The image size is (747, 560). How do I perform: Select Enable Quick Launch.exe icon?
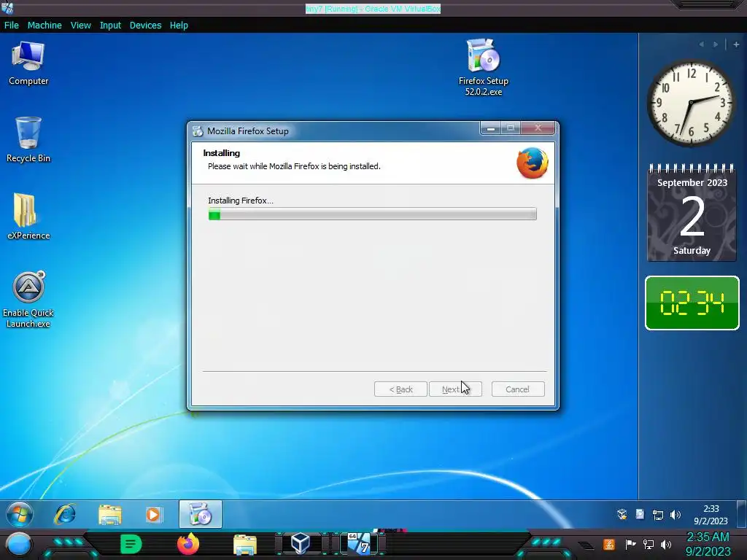tap(28, 300)
